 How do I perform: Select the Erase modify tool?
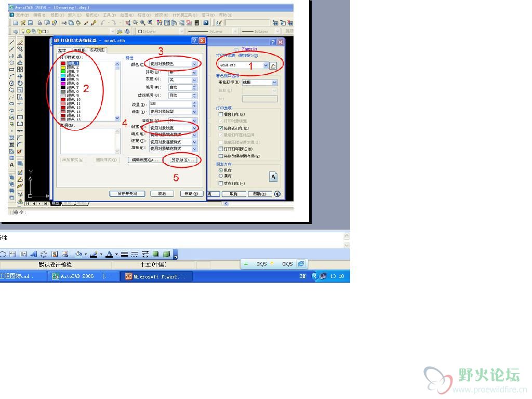click(20, 43)
